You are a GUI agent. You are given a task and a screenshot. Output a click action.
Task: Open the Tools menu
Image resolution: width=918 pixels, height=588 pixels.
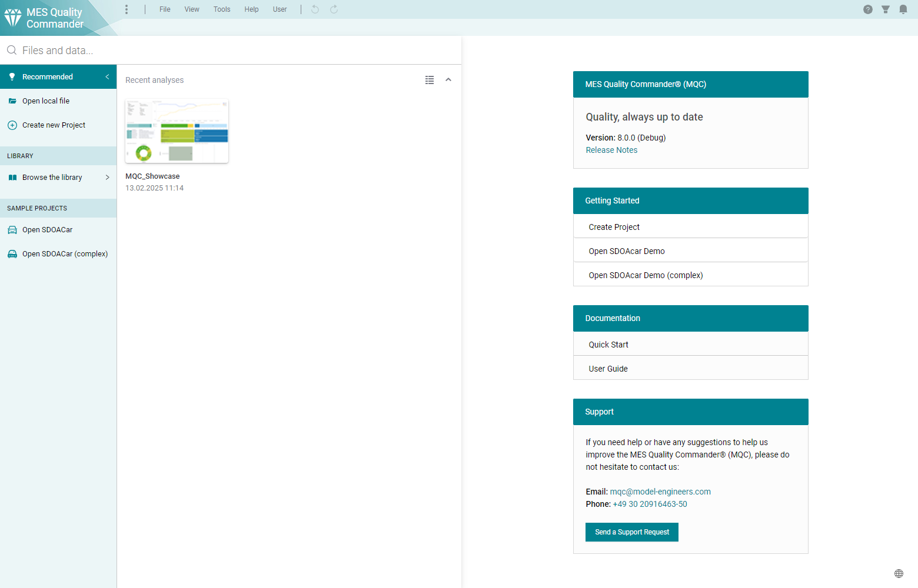pyautogui.click(x=222, y=9)
